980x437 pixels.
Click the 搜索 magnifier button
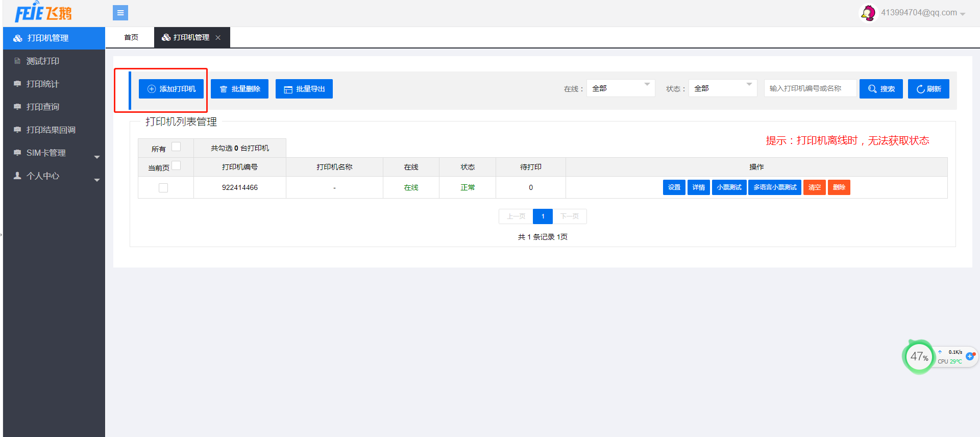click(x=881, y=89)
